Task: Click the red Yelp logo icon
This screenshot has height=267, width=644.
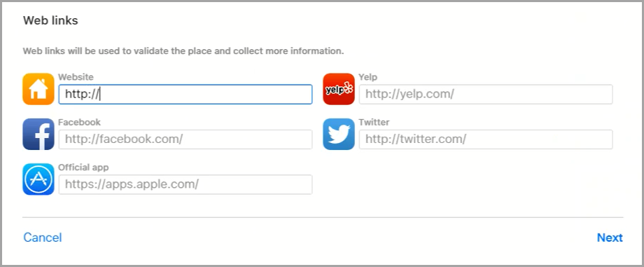Action: click(x=339, y=89)
